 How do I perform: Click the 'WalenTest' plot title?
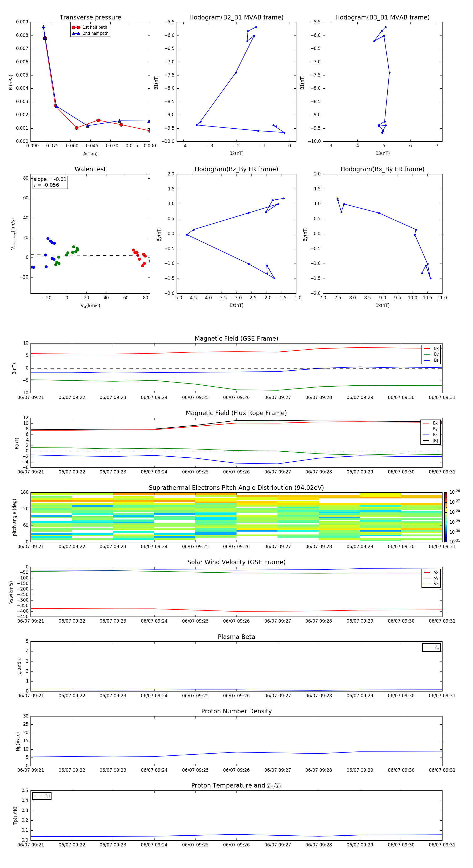click(x=90, y=169)
